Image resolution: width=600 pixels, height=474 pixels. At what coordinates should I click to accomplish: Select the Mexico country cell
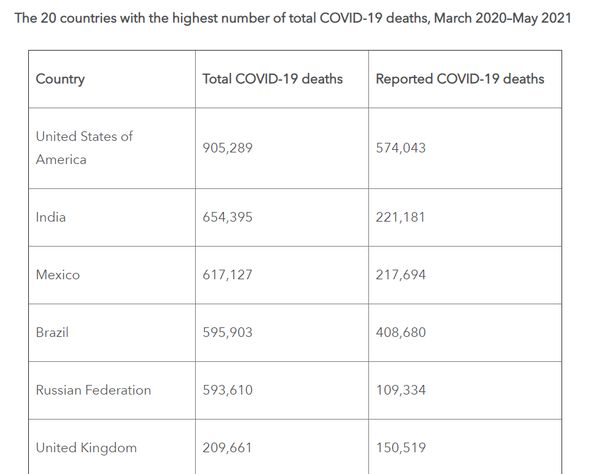coord(58,275)
